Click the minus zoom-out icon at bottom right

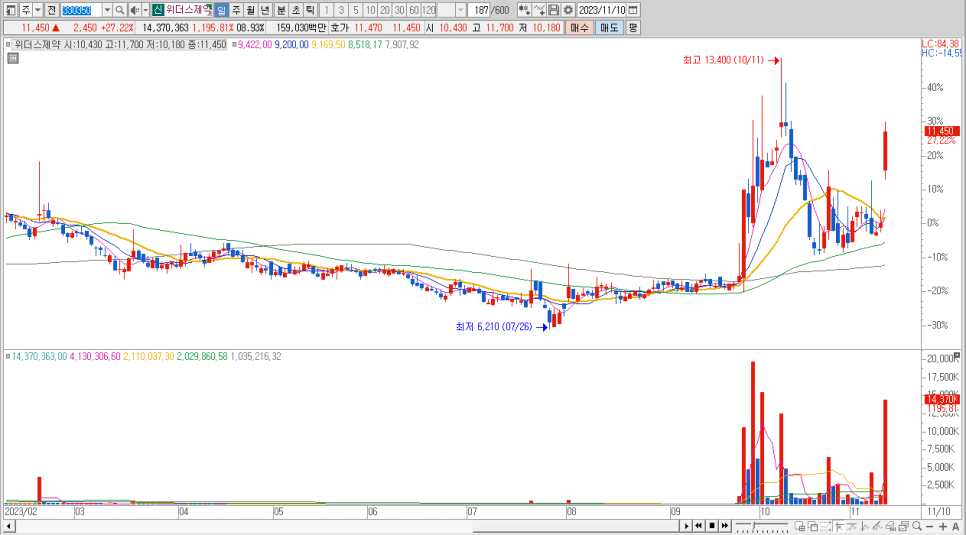[930, 525]
